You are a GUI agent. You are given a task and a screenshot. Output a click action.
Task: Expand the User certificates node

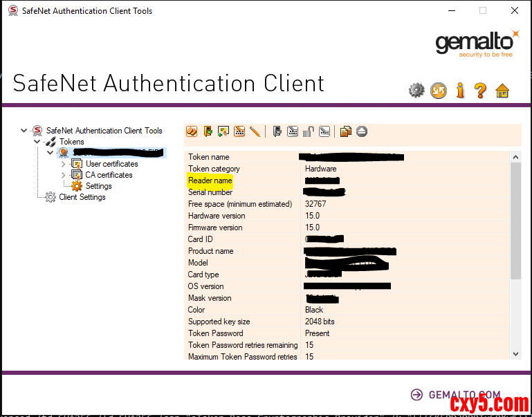[64, 164]
